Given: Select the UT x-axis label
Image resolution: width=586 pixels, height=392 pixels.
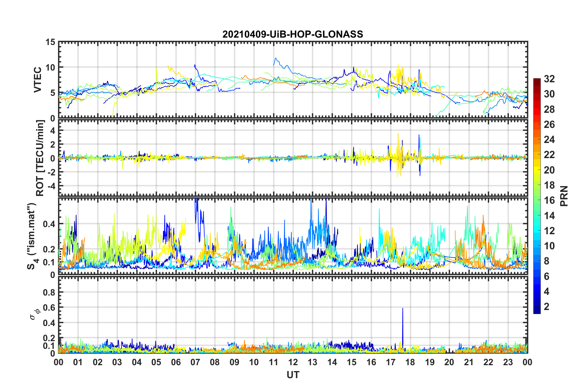Looking at the screenshot, I should pos(293,375).
